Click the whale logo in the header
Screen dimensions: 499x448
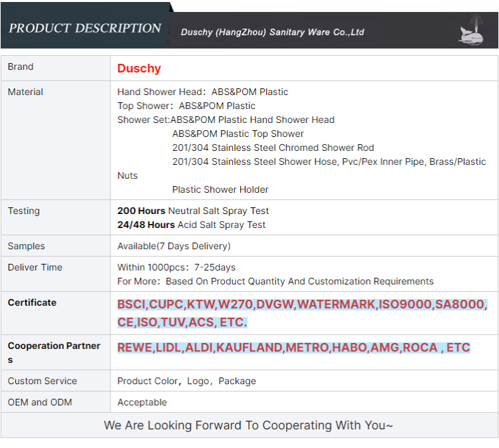pos(471,30)
